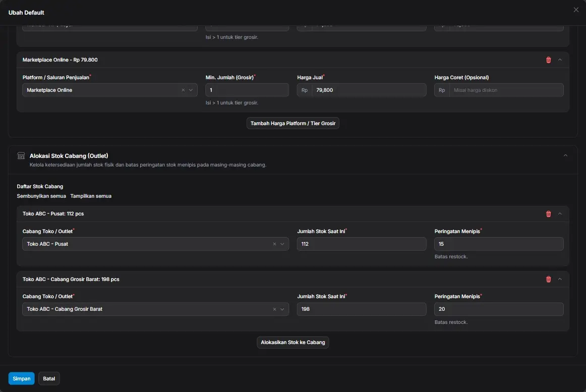This screenshot has width=586, height=392.
Task: Click Tambah Harga Platform / Tier Grosir button
Action: tap(293, 124)
